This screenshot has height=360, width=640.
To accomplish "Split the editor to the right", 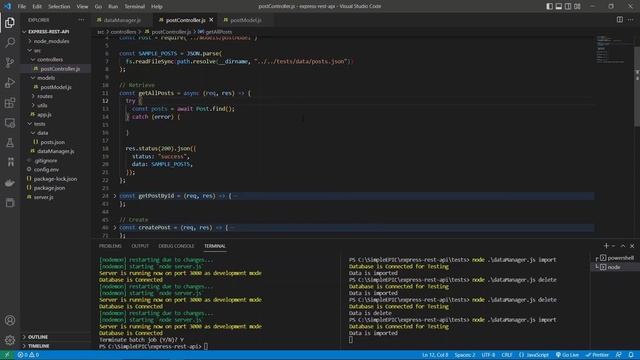I will pos(620,20).
